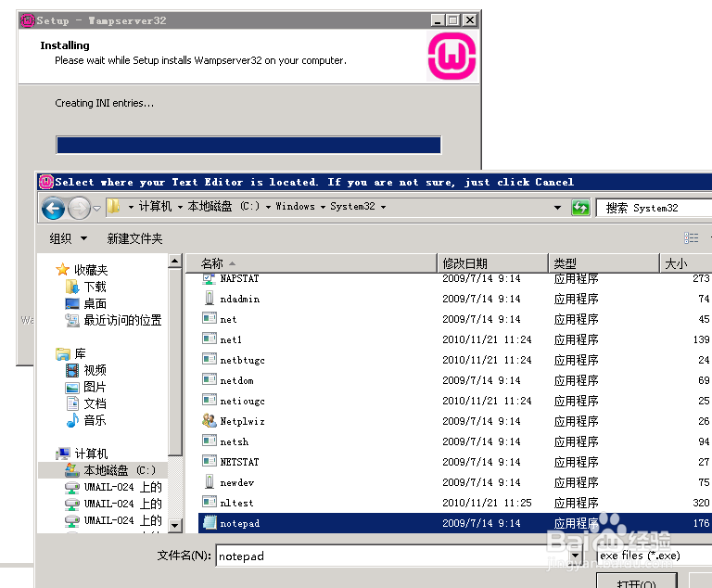Viewport: 712px width, 588px height.
Task: Open 最近访问的位置 in navigation pane
Action: [x=122, y=320]
